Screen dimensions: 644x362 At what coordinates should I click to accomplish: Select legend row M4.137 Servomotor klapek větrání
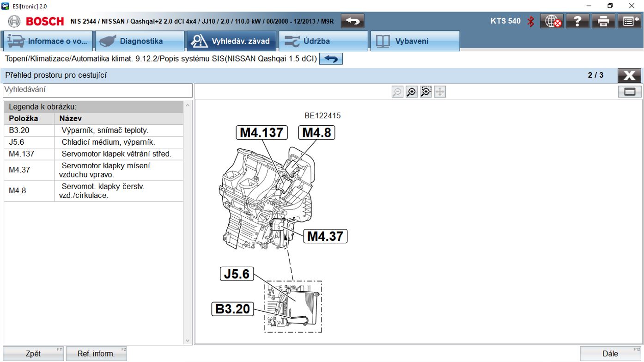coord(93,154)
